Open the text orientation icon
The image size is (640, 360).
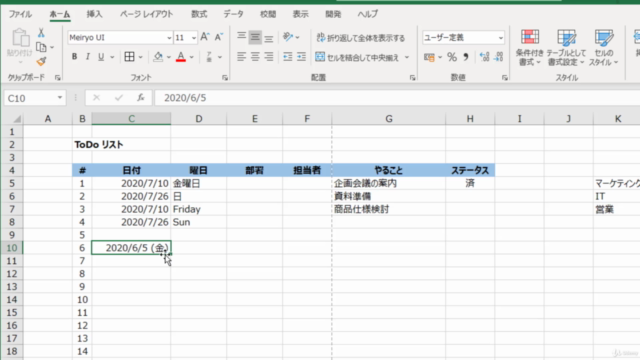tap(288, 37)
